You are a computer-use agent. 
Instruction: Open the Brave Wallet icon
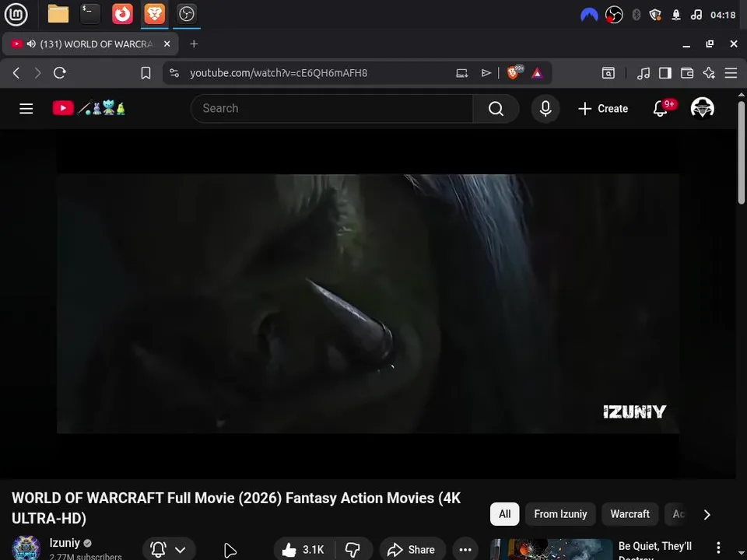(x=687, y=73)
